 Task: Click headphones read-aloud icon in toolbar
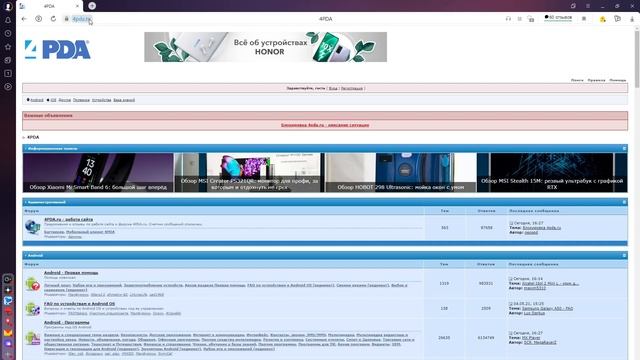[508, 19]
